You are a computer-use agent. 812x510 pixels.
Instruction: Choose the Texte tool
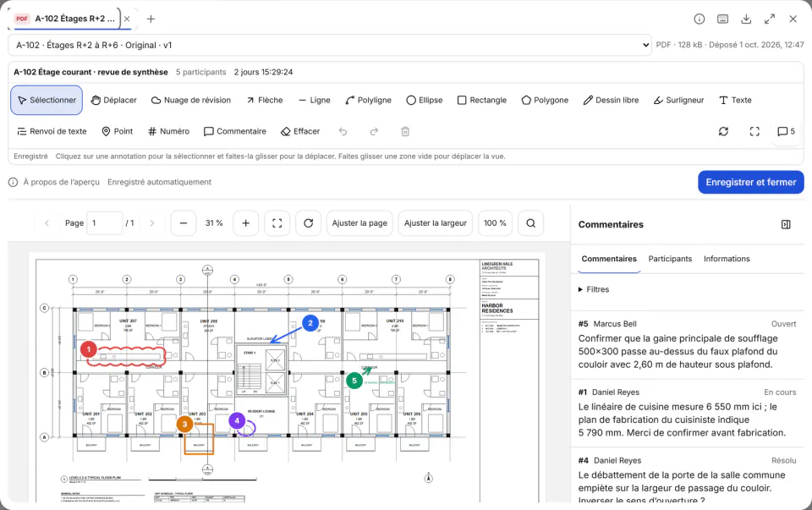pyautogui.click(x=735, y=100)
